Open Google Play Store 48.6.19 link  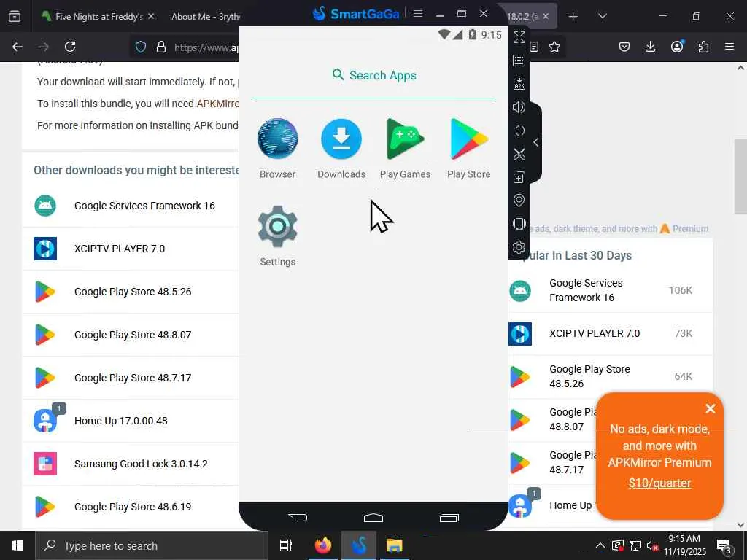133,507
